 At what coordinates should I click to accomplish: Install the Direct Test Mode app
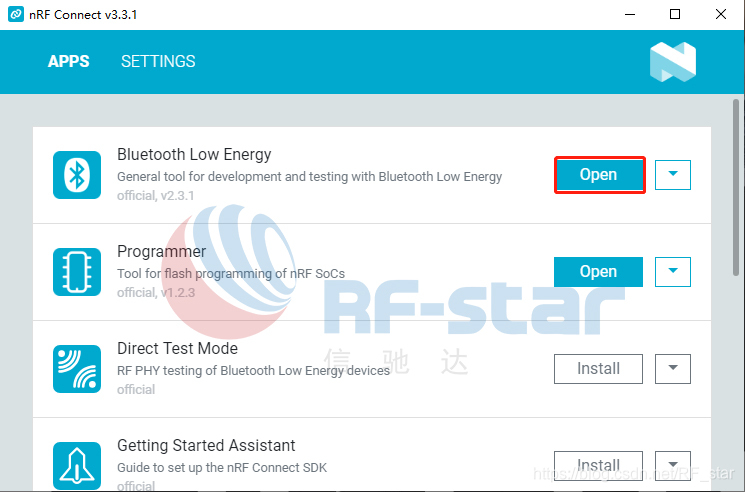(x=599, y=369)
